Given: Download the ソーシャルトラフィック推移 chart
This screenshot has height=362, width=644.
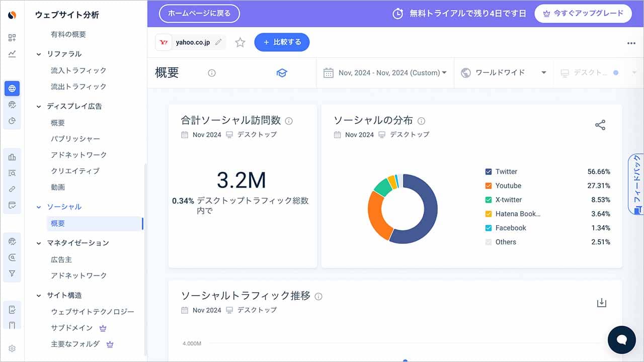Looking at the screenshot, I should [x=601, y=303].
